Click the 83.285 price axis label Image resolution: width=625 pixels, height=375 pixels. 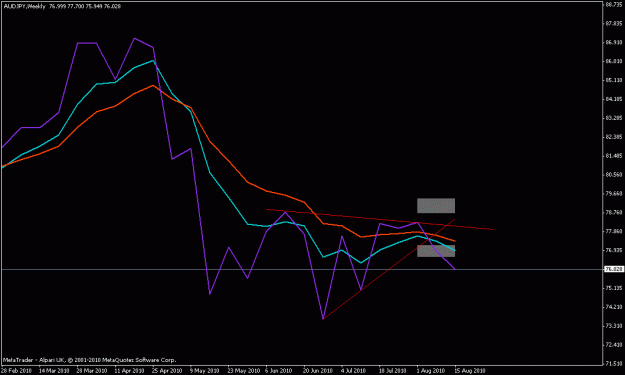[614, 118]
